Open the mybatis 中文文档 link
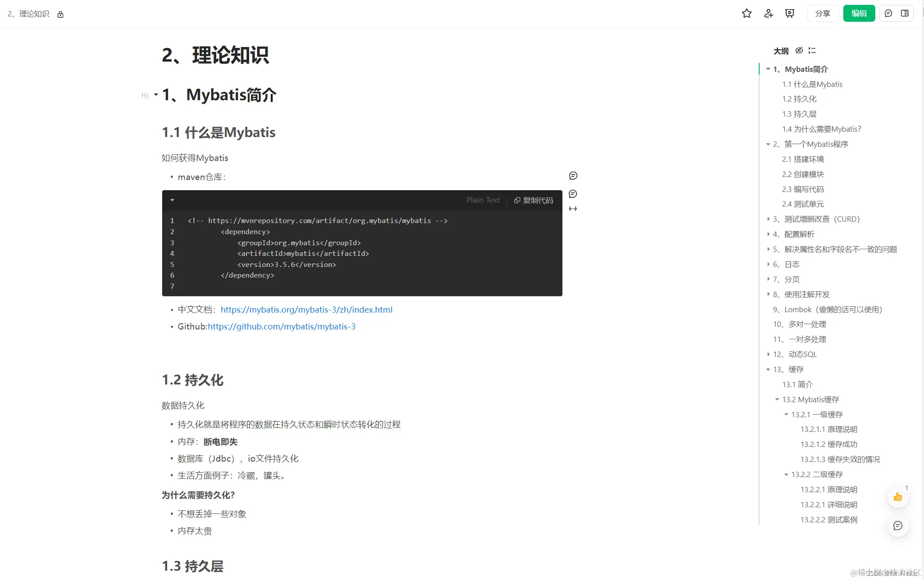The height and width of the screenshot is (580, 924). tap(306, 310)
